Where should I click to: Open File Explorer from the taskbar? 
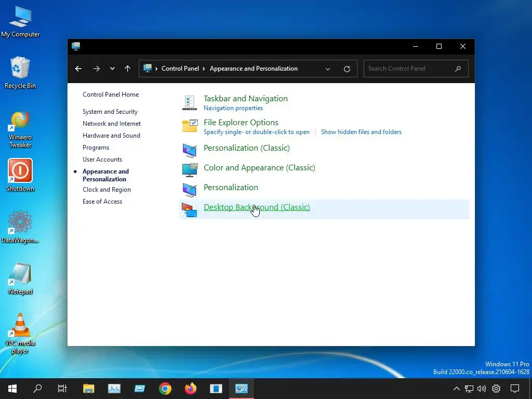(x=88, y=389)
